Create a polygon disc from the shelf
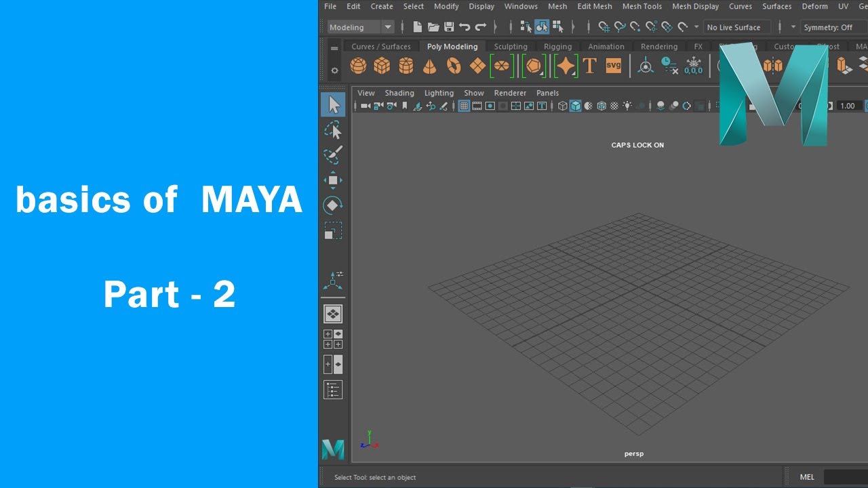The height and width of the screenshot is (488, 868). 502,66
